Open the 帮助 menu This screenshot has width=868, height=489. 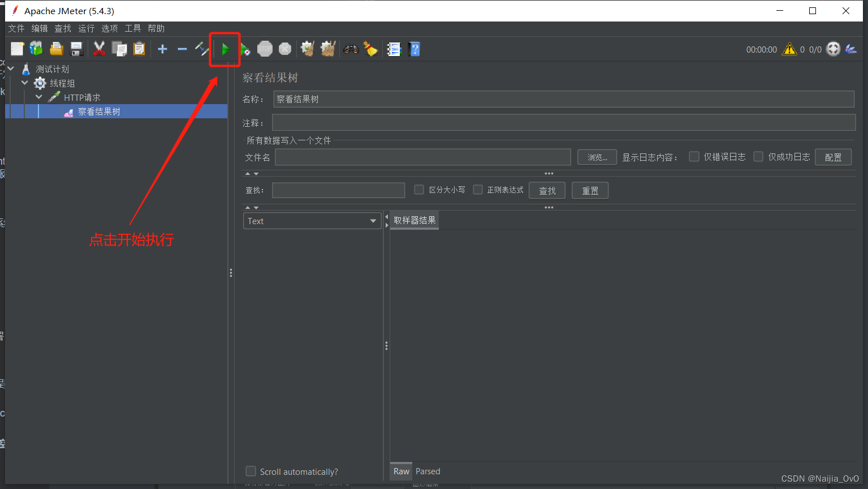click(156, 28)
